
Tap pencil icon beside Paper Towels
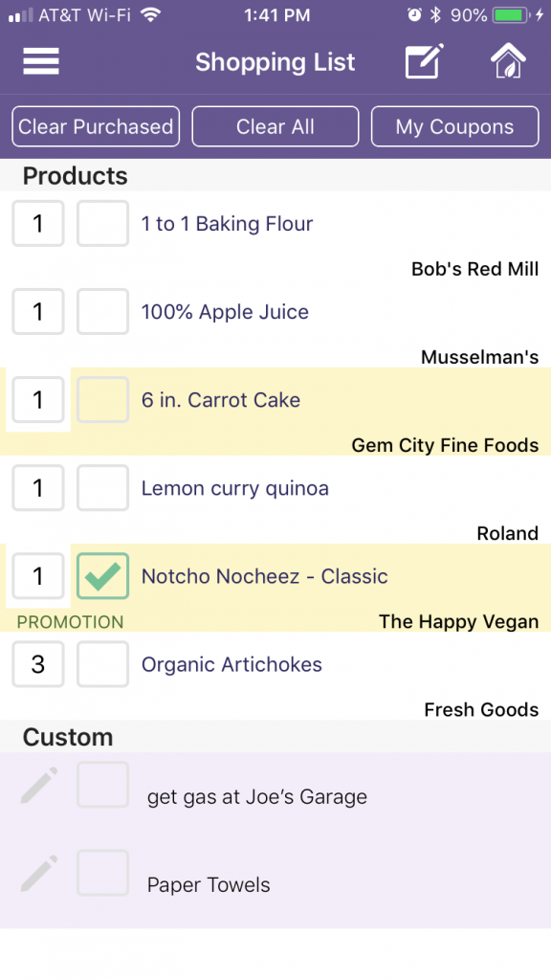click(x=38, y=873)
